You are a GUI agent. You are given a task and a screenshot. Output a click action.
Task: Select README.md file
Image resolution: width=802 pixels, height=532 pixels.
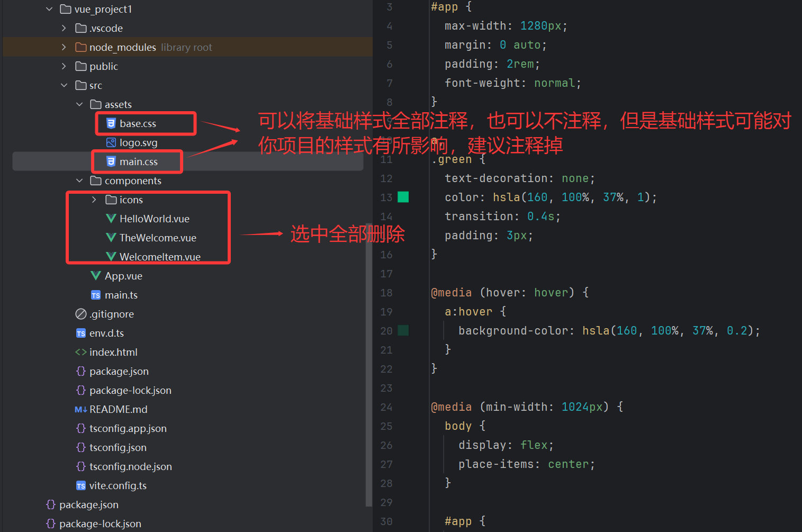coord(119,409)
